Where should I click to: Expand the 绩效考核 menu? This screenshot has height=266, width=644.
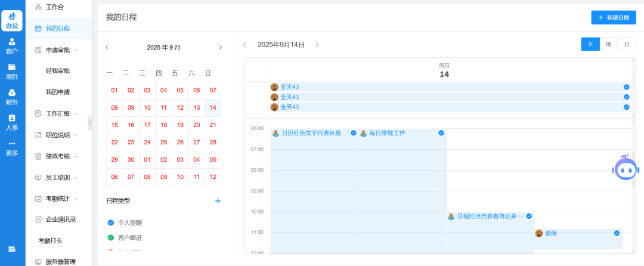(x=76, y=156)
